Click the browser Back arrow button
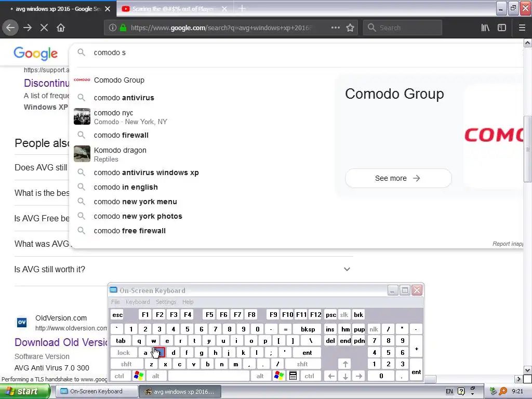The height and width of the screenshot is (399, 532). [x=10, y=28]
